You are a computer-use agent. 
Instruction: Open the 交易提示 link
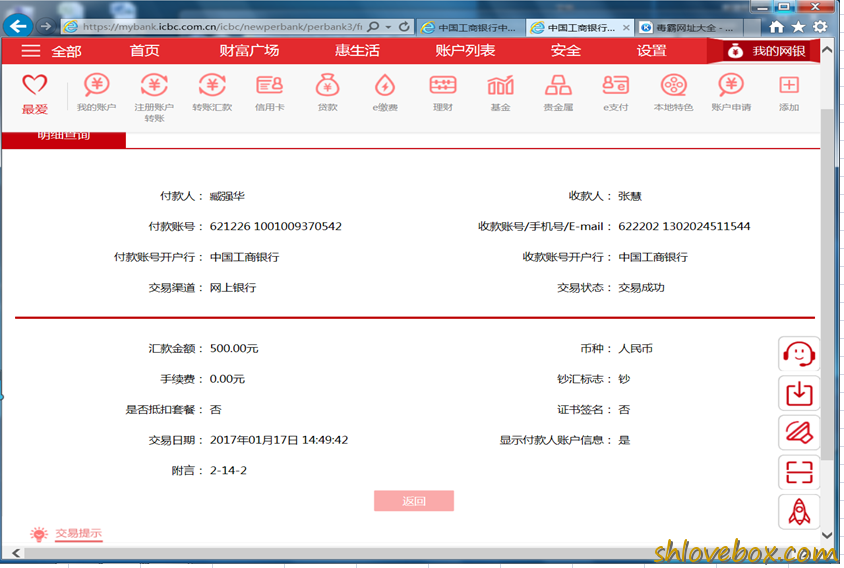pyautogui.click(x=79, y=534)
